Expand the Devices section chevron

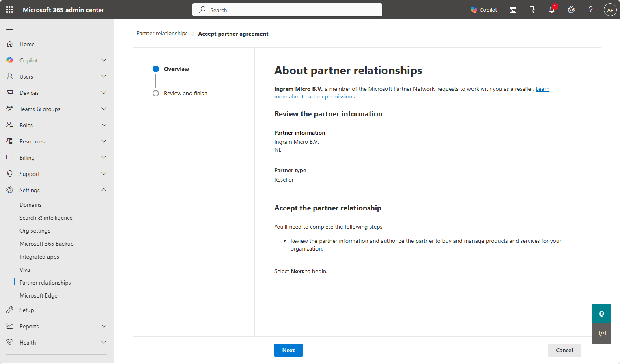click(x=104, y=92)
